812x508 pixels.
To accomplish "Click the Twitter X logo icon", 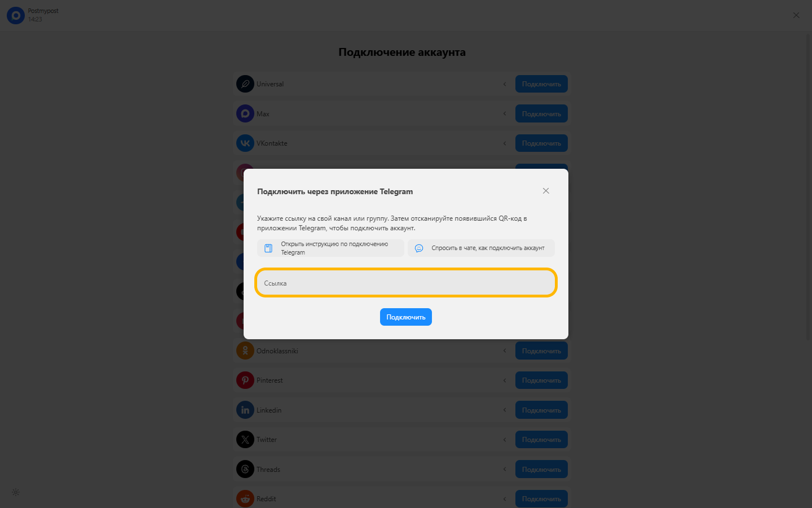I will 245,440.
